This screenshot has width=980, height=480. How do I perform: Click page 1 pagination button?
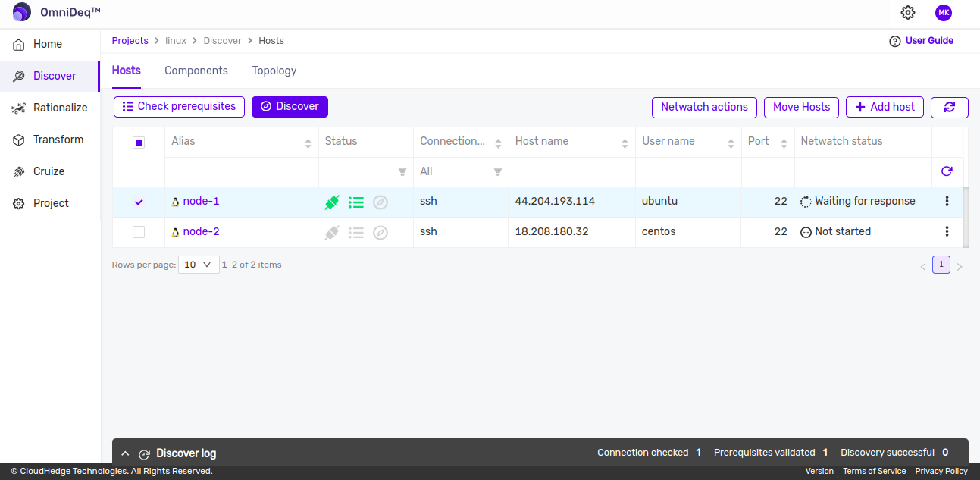pos(941,265)
